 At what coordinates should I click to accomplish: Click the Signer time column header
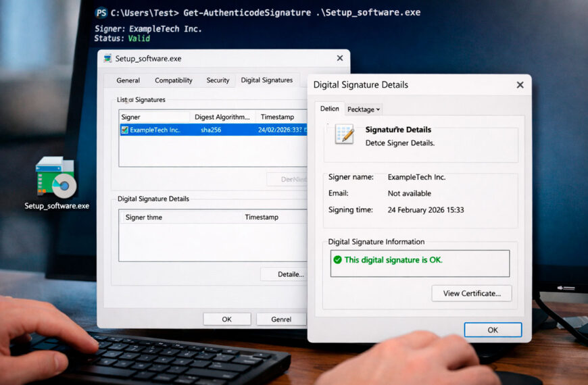point(144,217)
